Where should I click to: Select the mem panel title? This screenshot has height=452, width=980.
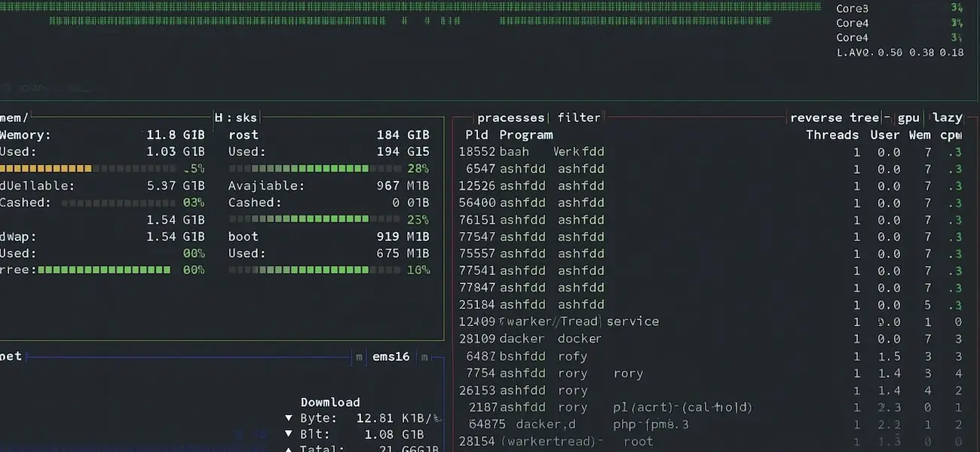point(14,118)
